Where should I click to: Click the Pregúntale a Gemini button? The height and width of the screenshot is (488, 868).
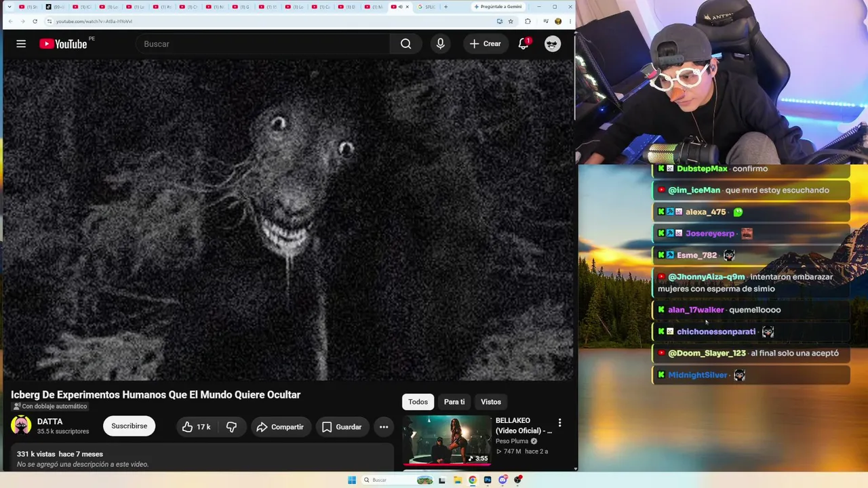pos(497,7)
